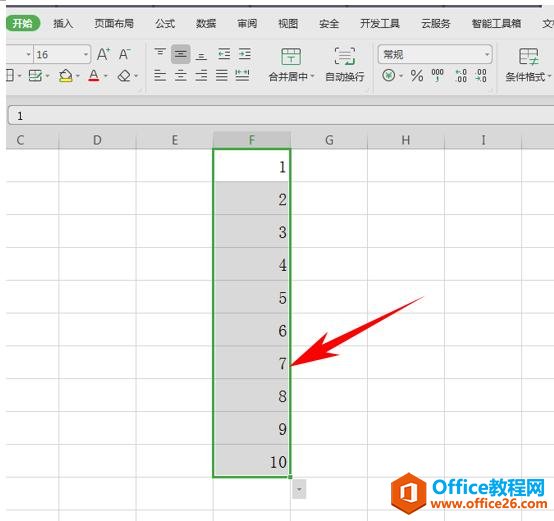Image resolution: width=554 pixels, height=521 pixels.
Task: Align text to bottom of cell
Action: pyautogui.click(x=201, y=55)
